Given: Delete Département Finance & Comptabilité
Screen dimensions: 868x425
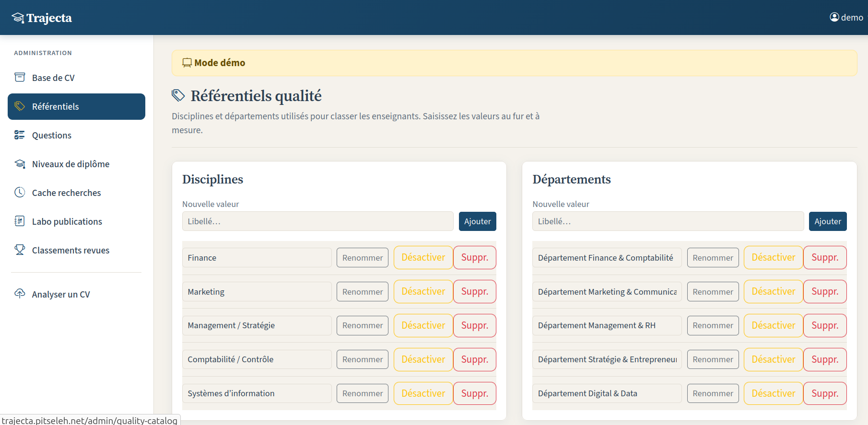Looking at the screenshot, I should 825,257.
